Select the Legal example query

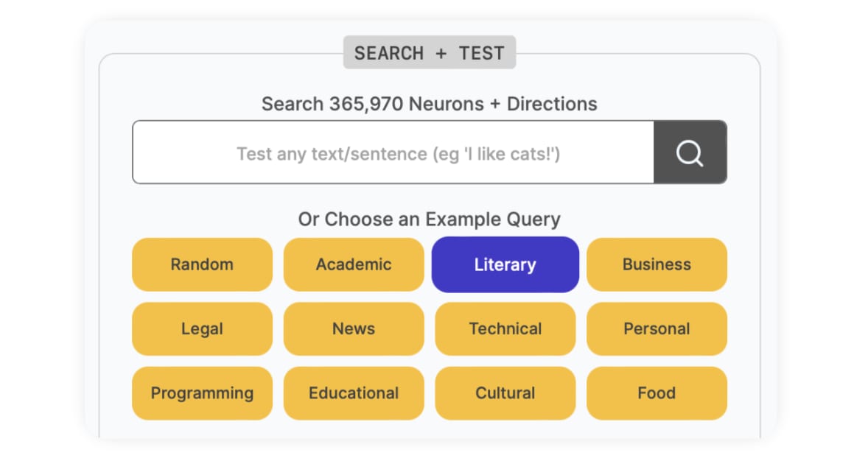(202, 328)
